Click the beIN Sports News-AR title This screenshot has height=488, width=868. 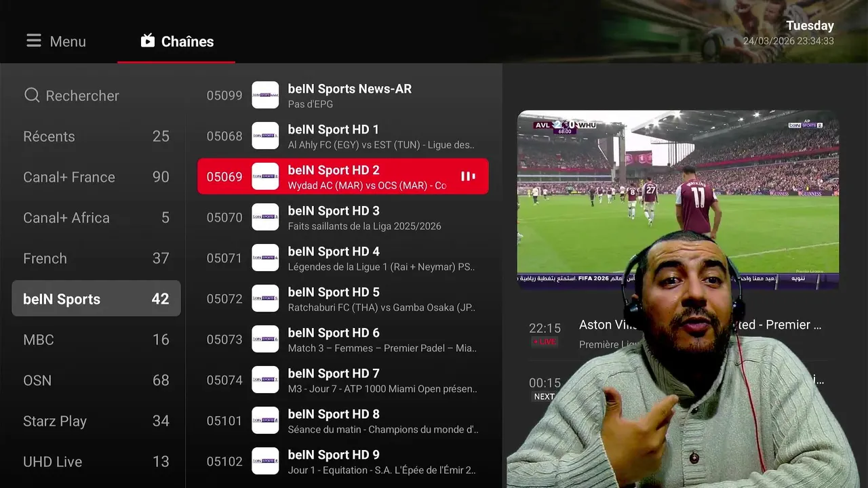pos(349,89)
